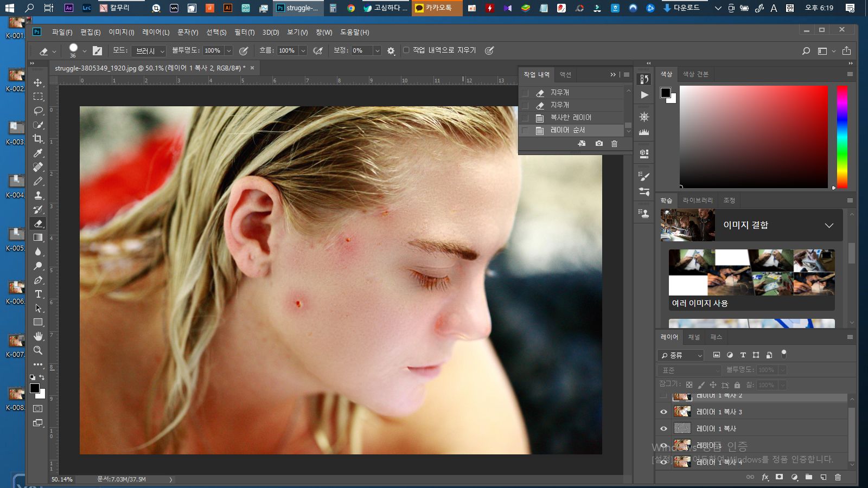Expand History panel double-arrow
Screen dimensions: 868x488
(613, 75)
